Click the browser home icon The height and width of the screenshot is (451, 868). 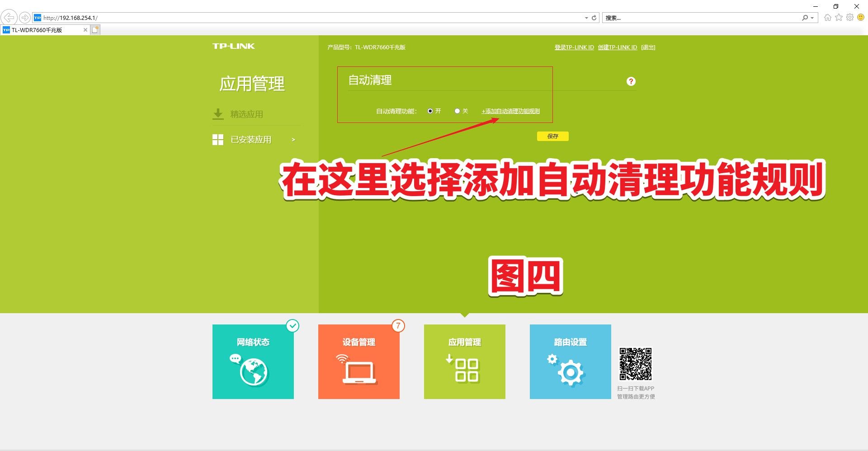(827, 18)
